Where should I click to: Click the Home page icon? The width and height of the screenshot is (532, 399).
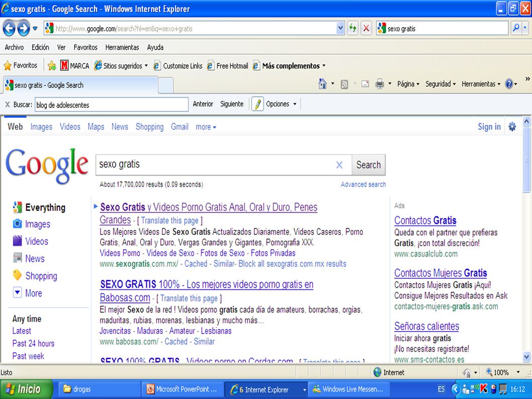323,84
